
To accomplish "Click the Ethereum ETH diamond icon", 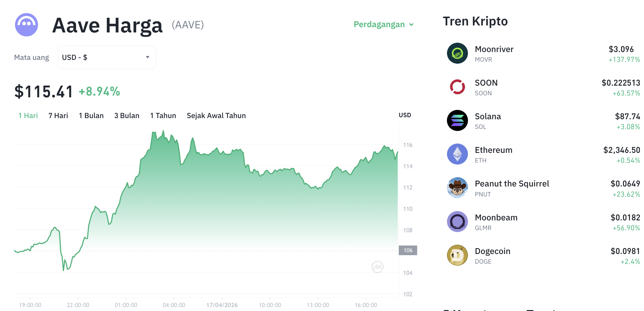I will [x=457, y=154].
